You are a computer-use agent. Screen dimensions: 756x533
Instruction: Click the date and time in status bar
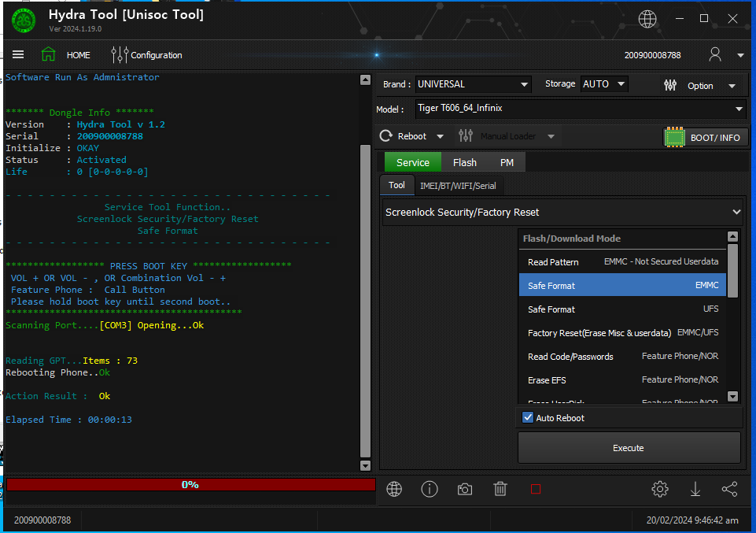tap(691, 520)
